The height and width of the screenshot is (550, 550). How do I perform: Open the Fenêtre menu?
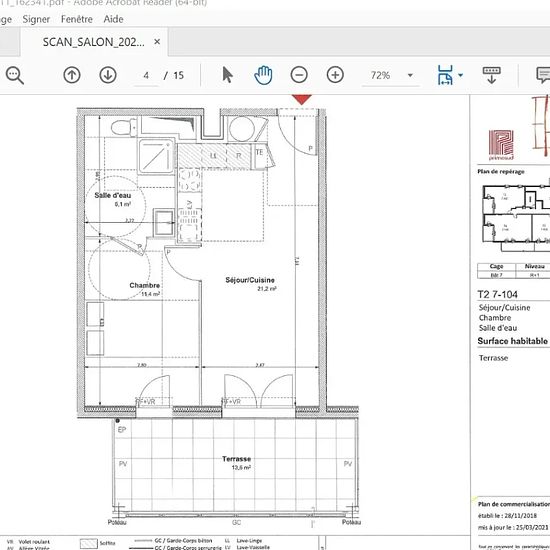pyautogui.click(x=77, y=19)
